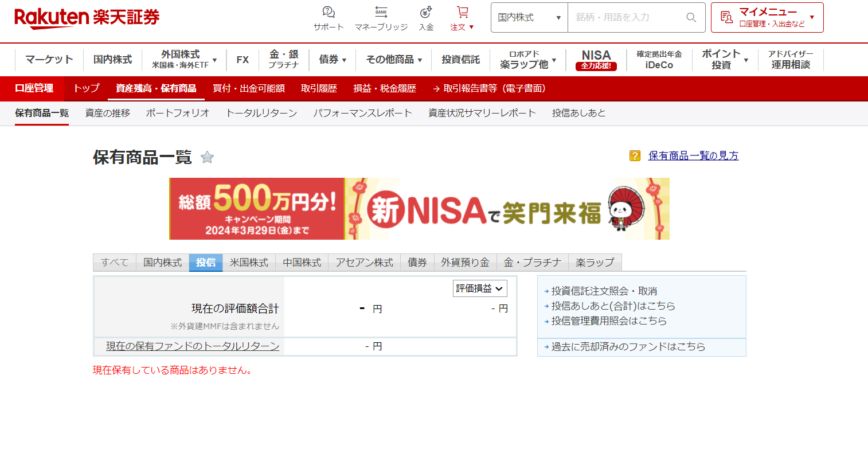Click the search magnifier icon
This screenshot has height=457, width=868.
coord(691,18)
